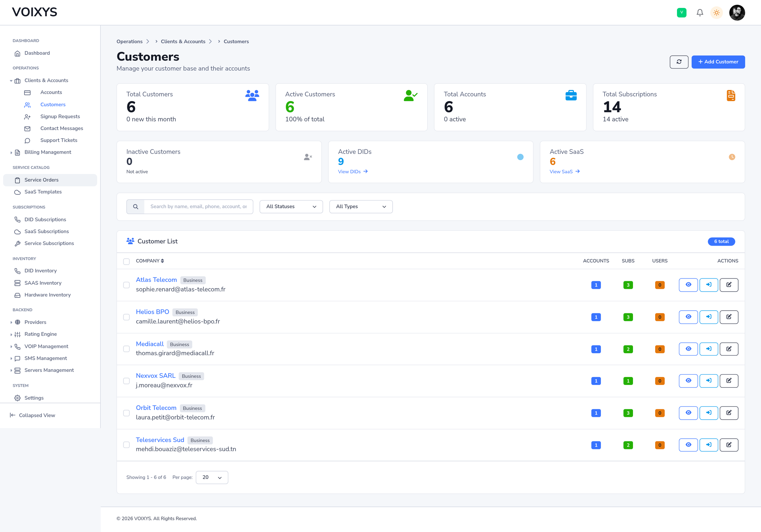
Task: View Nexvox SARL details eye icon
Action: click(x=688, y=381)
